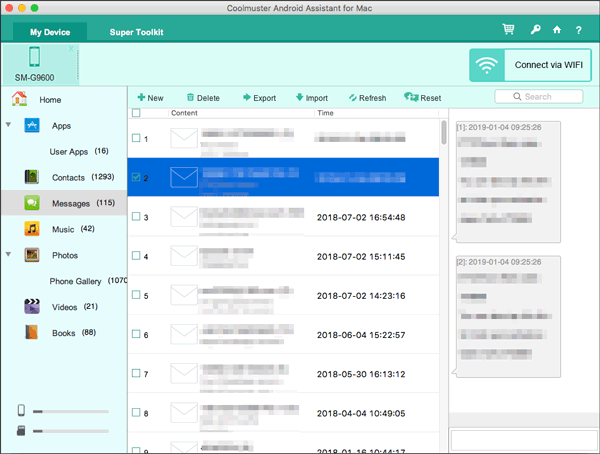Click the Reset button
This screenshot has width=600, height=454.
click(422, 98)
